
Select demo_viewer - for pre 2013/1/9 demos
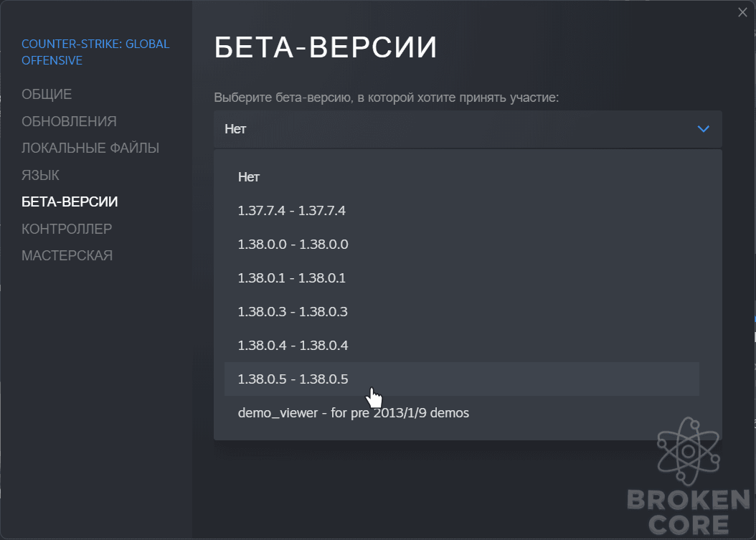click(462, 413)
